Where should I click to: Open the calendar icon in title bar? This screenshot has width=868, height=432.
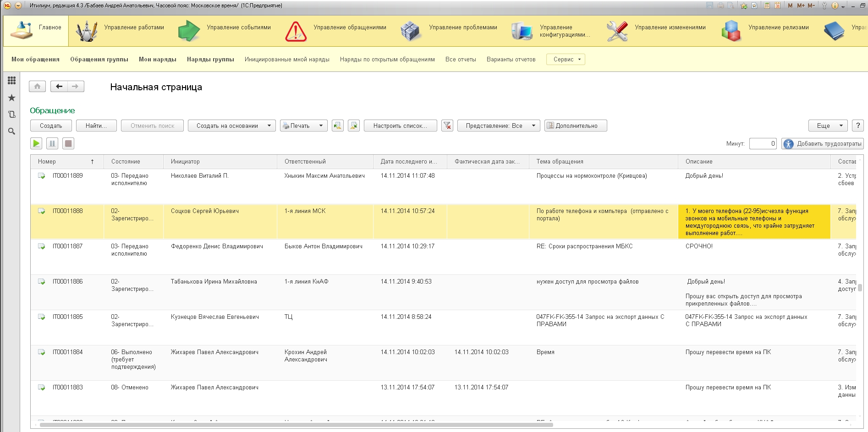click(778, 5)
